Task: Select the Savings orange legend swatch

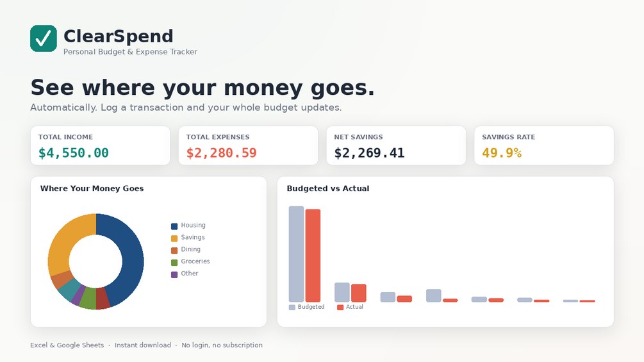Action: pyautogui.click(x=174, y=238)
